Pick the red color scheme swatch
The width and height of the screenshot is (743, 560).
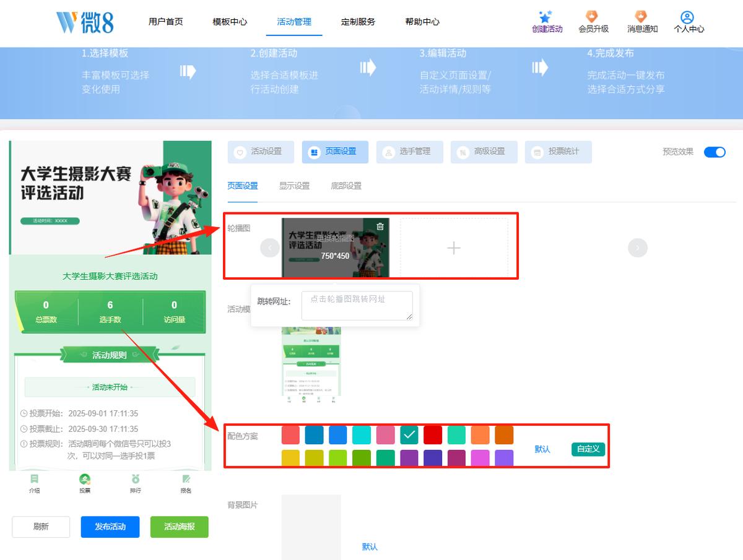(433, 435)
